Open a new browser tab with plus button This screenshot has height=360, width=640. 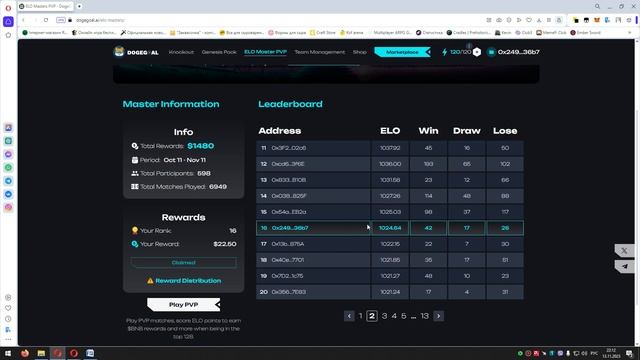[79, 6]
